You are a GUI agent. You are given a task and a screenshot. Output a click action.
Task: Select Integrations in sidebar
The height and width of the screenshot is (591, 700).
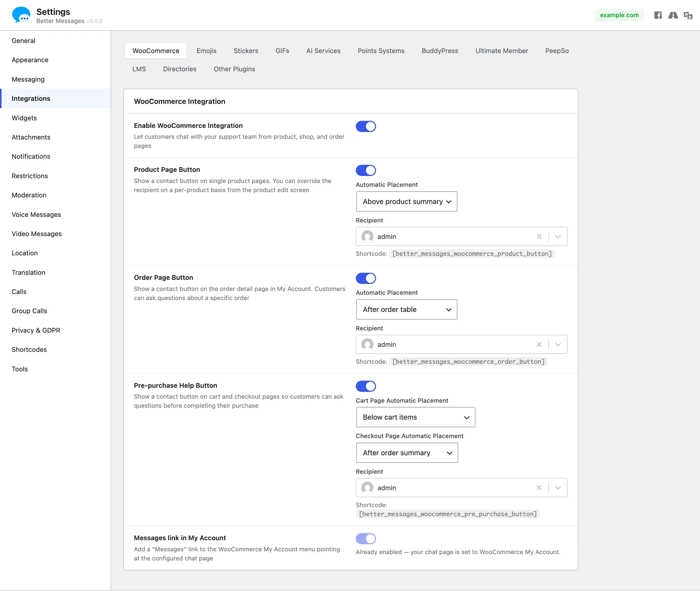click(55, 98)
